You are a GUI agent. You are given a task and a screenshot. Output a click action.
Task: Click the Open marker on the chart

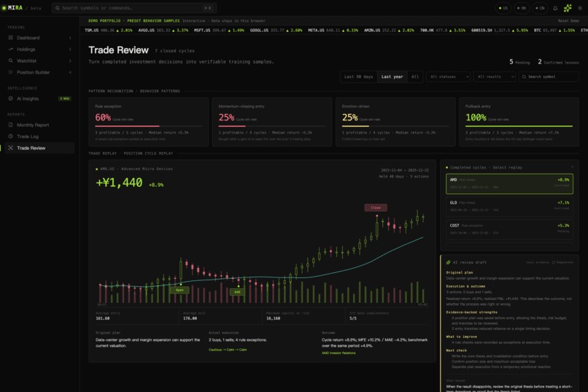pyautogui.click(x=179, y=290)
